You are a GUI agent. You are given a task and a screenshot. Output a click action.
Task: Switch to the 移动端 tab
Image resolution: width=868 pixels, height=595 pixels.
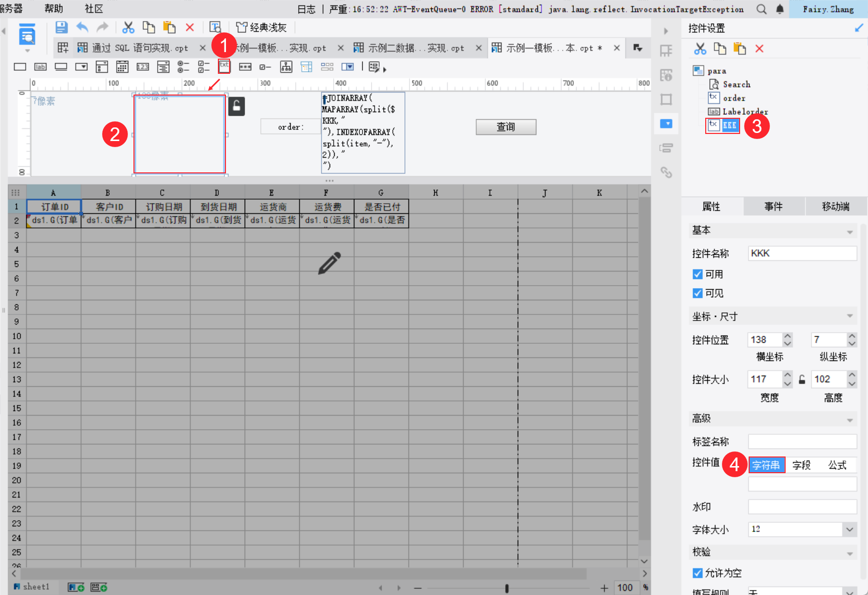pyautogui.click(x=836, y=206)
